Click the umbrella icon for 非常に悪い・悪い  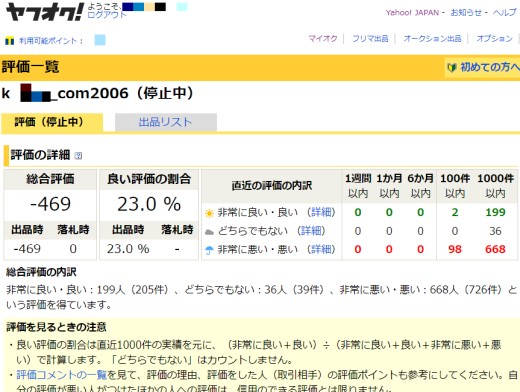[x=209, y=250]
